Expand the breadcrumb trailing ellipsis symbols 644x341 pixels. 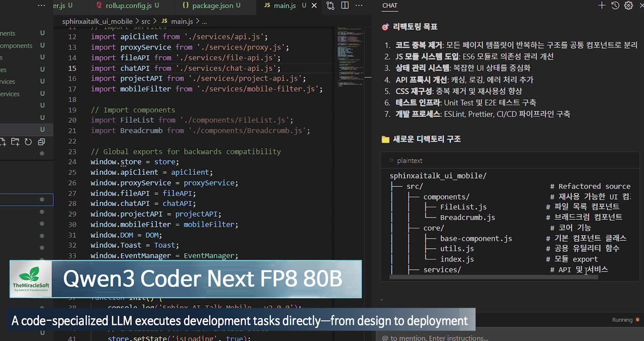coord(204,22)
